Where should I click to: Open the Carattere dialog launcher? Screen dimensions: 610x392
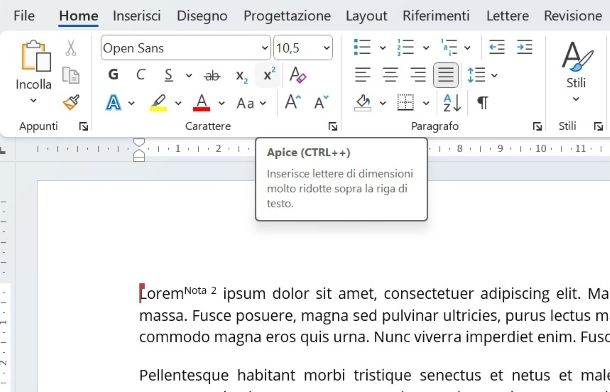(x=332, y=126)
